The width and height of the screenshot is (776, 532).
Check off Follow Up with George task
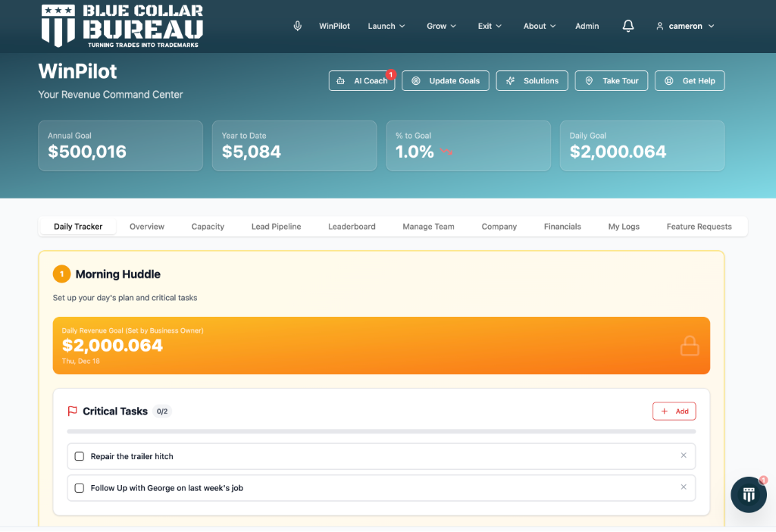(79, 488)
